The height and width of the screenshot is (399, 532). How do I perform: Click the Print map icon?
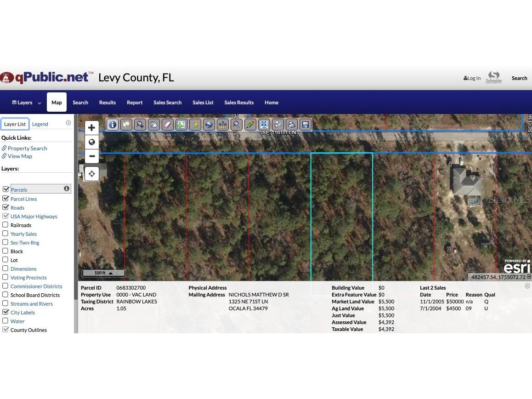pyautogui.click(x=291, y=124)
